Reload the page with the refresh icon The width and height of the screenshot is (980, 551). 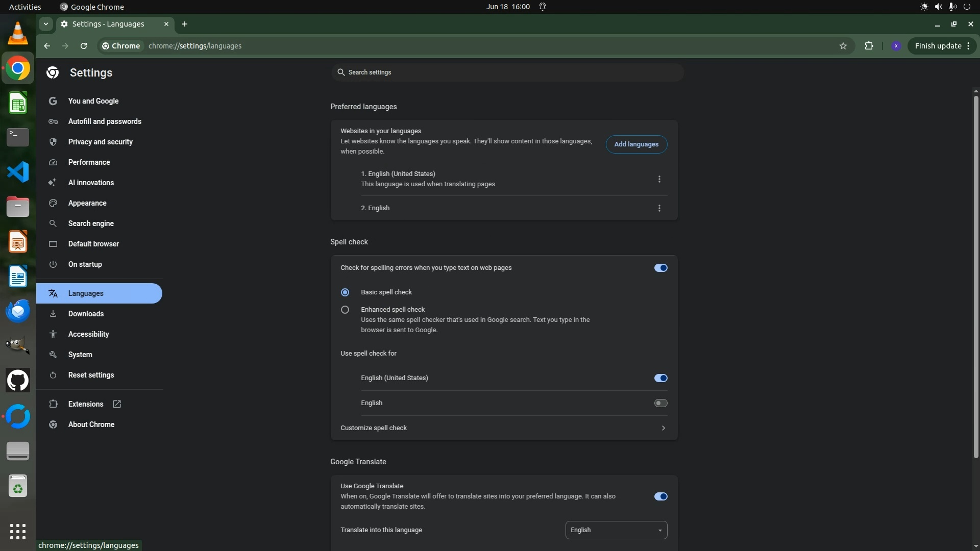(x=84, y=46)
